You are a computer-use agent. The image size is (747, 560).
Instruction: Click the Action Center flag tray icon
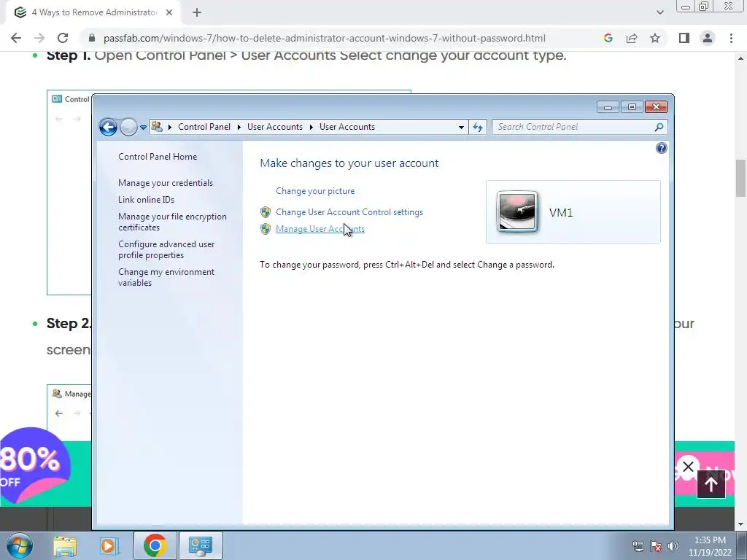point(656,546)
